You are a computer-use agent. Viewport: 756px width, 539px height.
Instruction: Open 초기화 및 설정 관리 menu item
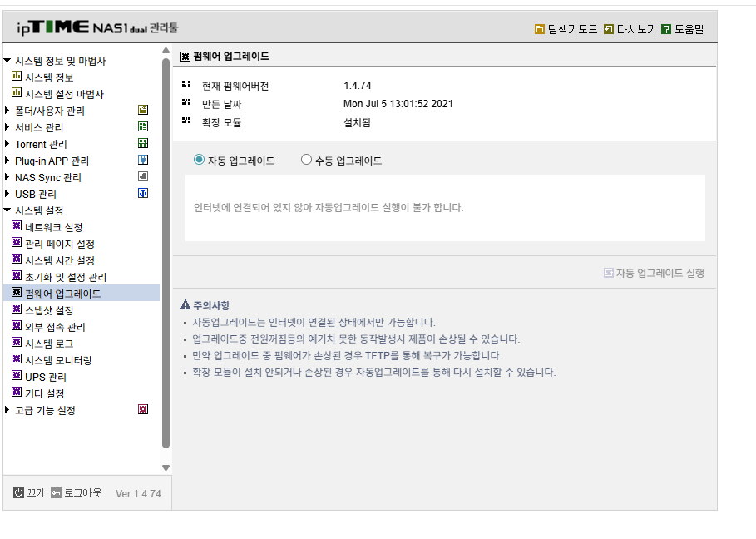coord(66,277)
